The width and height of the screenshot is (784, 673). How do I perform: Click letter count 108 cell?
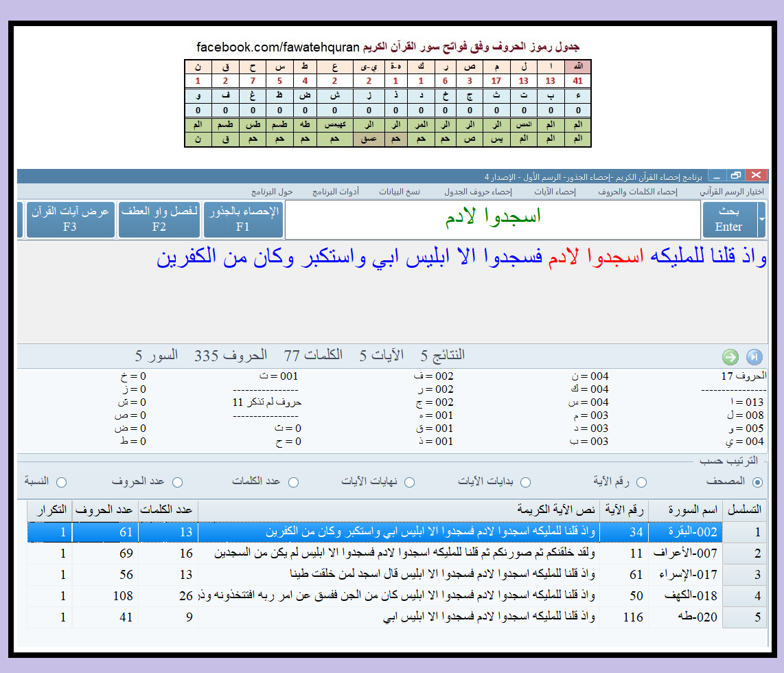click(x=106, y=596)
